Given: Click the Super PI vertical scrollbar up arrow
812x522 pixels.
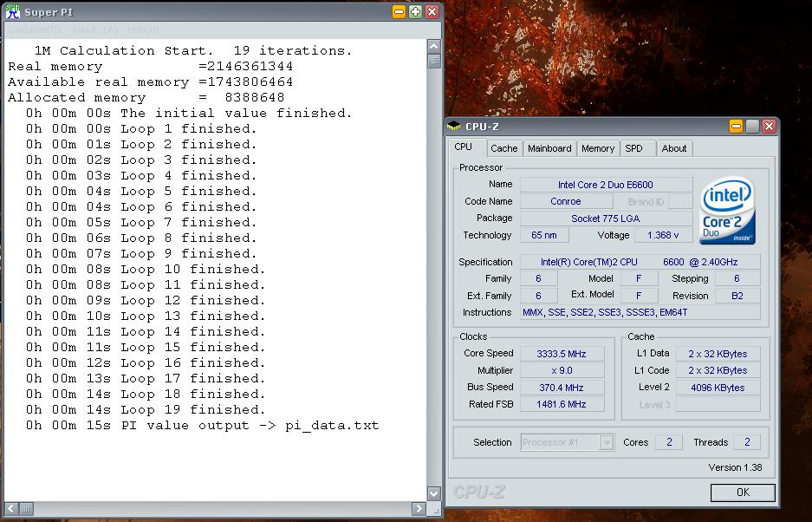Looking at the screenshot, I should 434,46.
